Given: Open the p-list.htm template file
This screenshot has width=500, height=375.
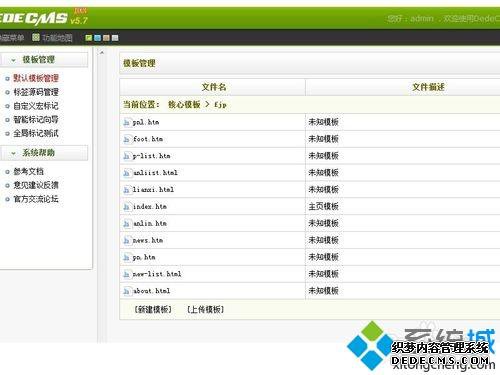Looking at the screenshot, I should click(x=152, y=156).
